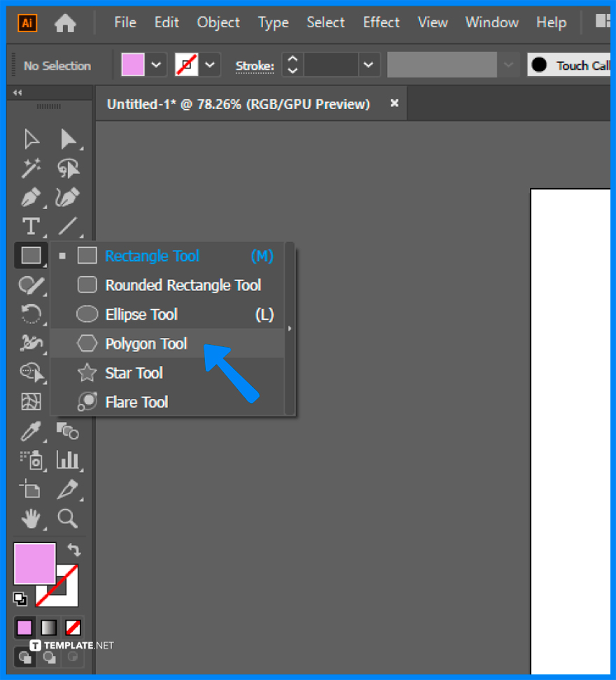Screen dimensions: 616x680
Task: Increase stroke weight with the up stepper
Action: tap(291, 60)
